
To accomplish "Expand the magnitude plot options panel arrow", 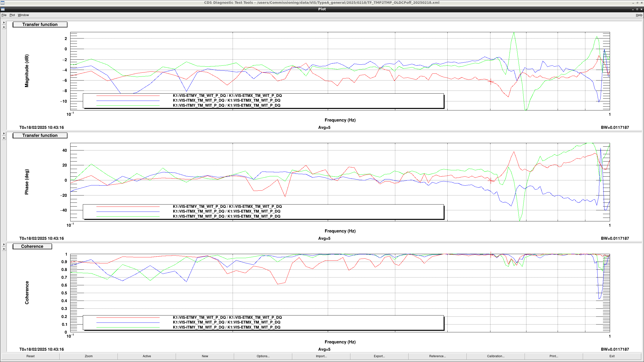I will tap(4, 23).
